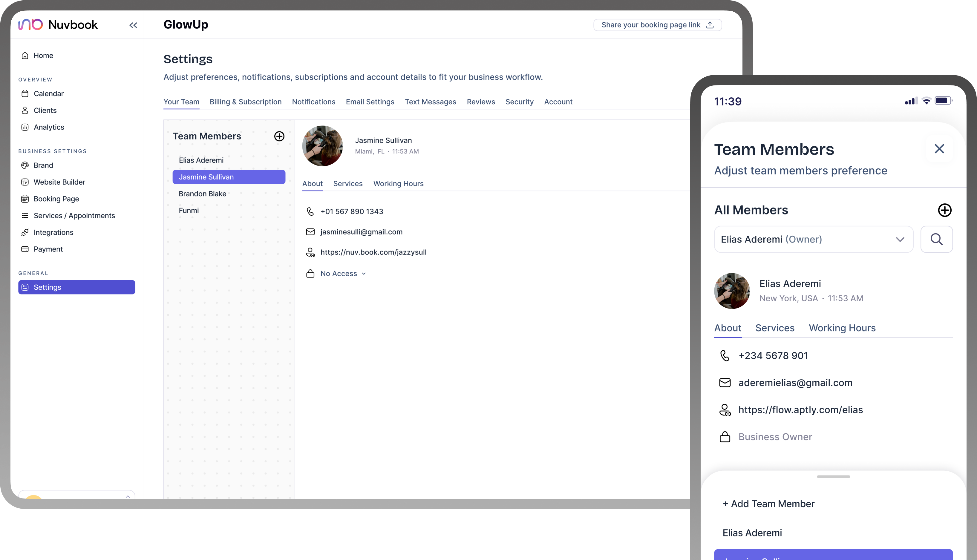Viewport: 977px width, 560px height.
Task: Click the Analytics chart icon
Action: (25, 127)
